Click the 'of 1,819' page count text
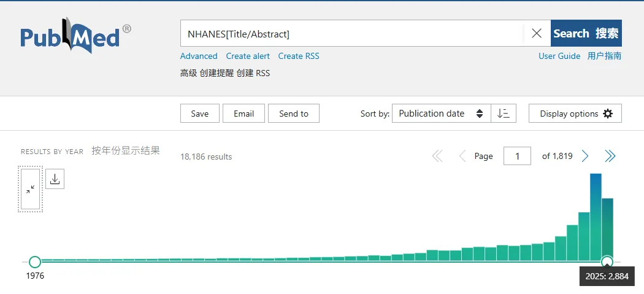This screenshot has height=294, width=644. 558,157
